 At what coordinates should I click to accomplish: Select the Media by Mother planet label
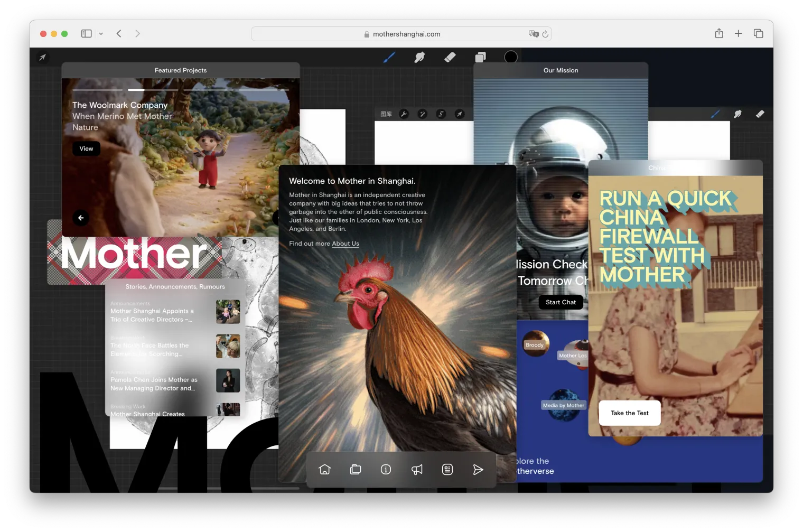pos(564,405)
